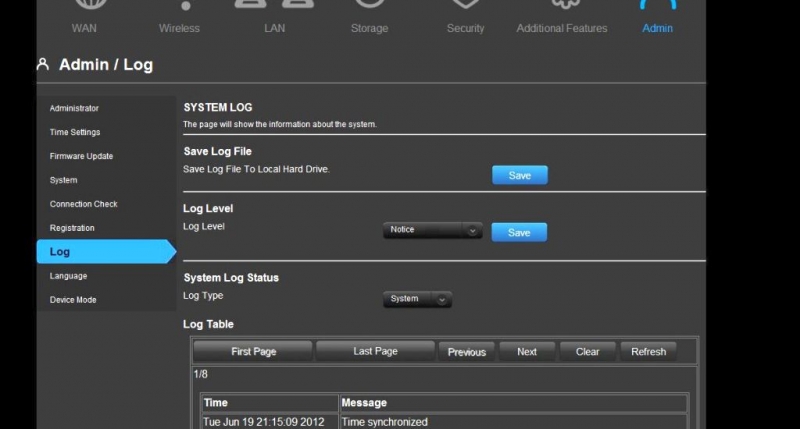Open Language settings in sidebar

click(68, 276)
